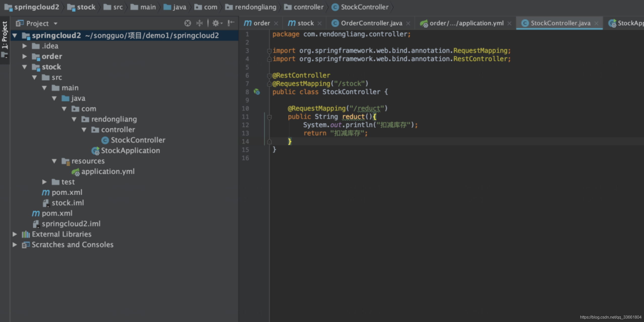
Task: Click the order module folder icon
Action: (36, 57)
